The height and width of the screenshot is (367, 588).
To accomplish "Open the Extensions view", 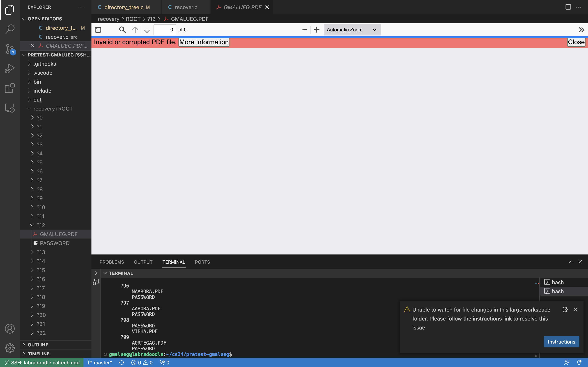I will point(10,88).
